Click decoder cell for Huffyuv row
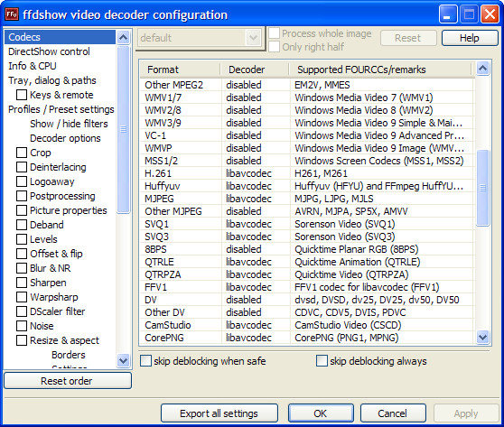504x427 pixels. [256, 186]
